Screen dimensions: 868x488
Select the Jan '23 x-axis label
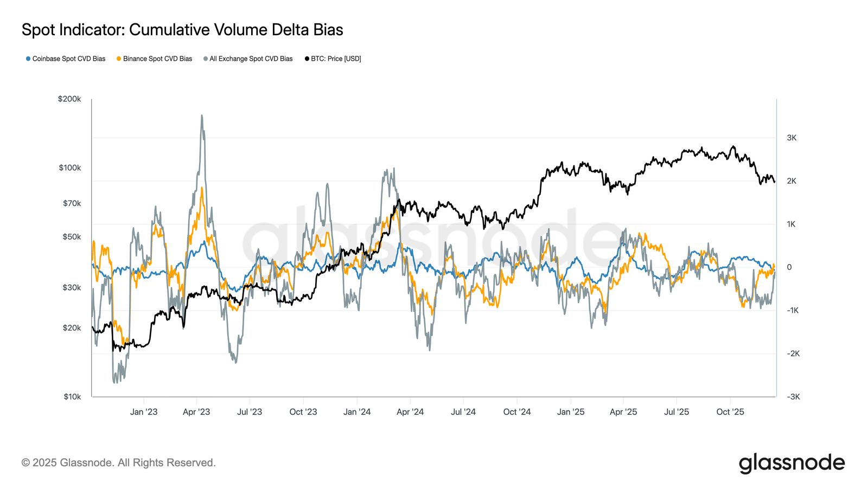tap(144, 412)
